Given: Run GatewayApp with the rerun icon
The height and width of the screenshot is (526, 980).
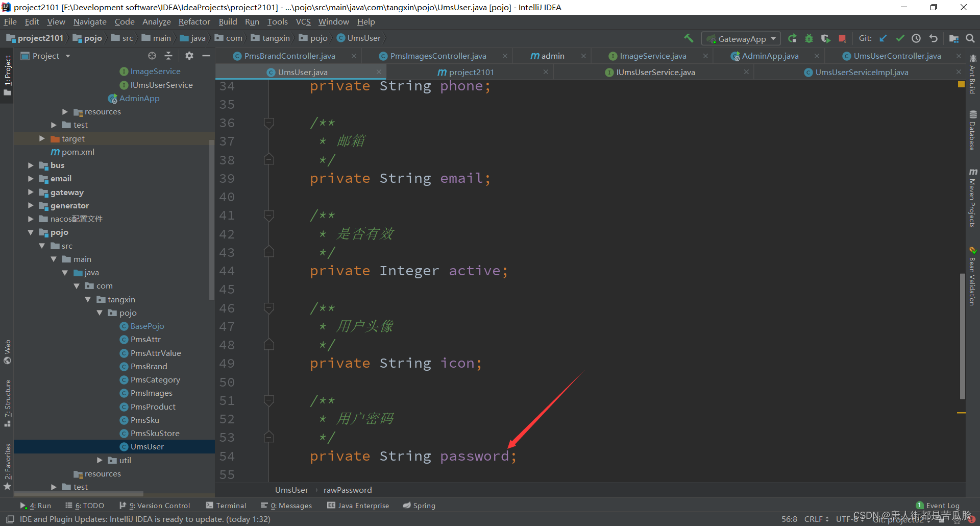Looking at the screenshot, I should click(x=792, y=38).
